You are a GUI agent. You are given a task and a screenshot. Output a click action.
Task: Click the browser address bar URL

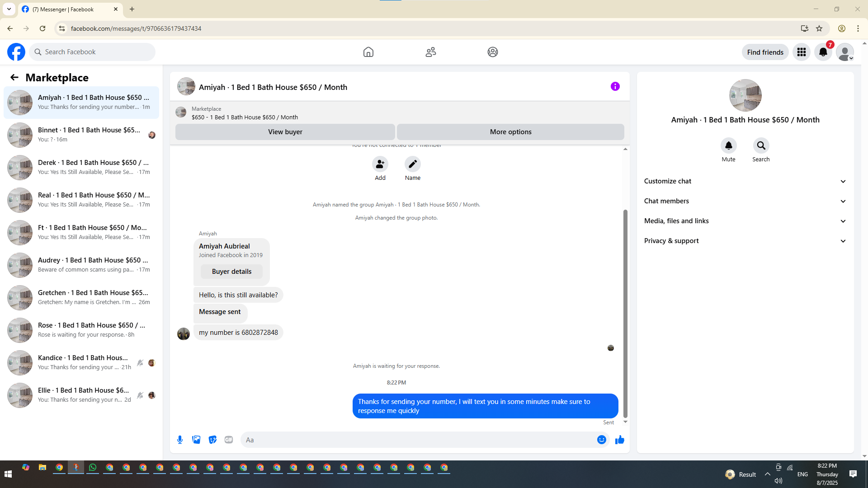pyautogui.click(x=136, y=28)
